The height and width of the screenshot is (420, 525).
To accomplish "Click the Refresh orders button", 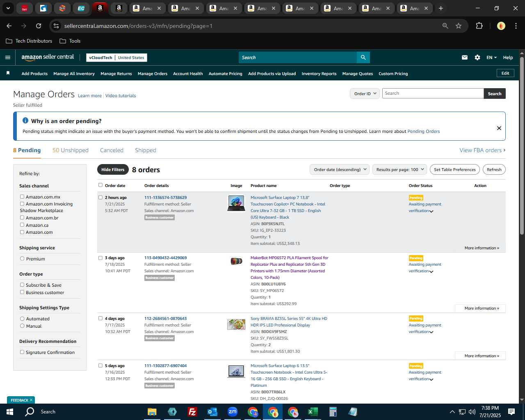I will (x=494, y=169).
